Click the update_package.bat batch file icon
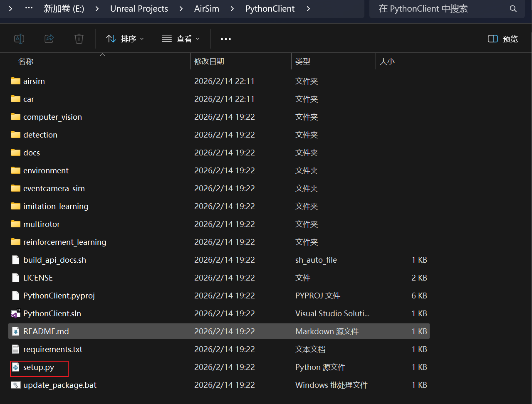 16,385
